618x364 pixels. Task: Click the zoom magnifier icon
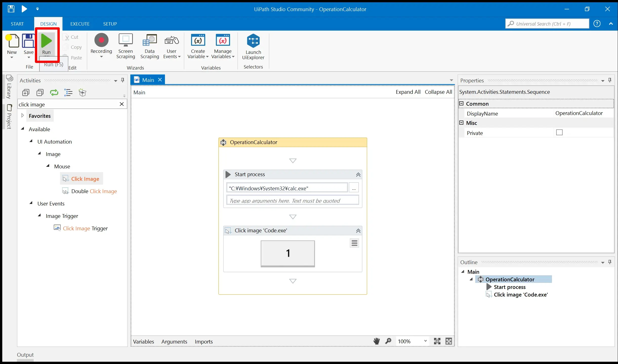point(388,341)
